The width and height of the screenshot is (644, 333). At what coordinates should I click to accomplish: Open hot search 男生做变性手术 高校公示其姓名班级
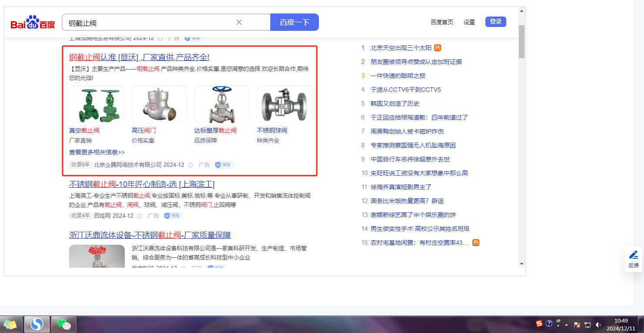click(420, 229)
